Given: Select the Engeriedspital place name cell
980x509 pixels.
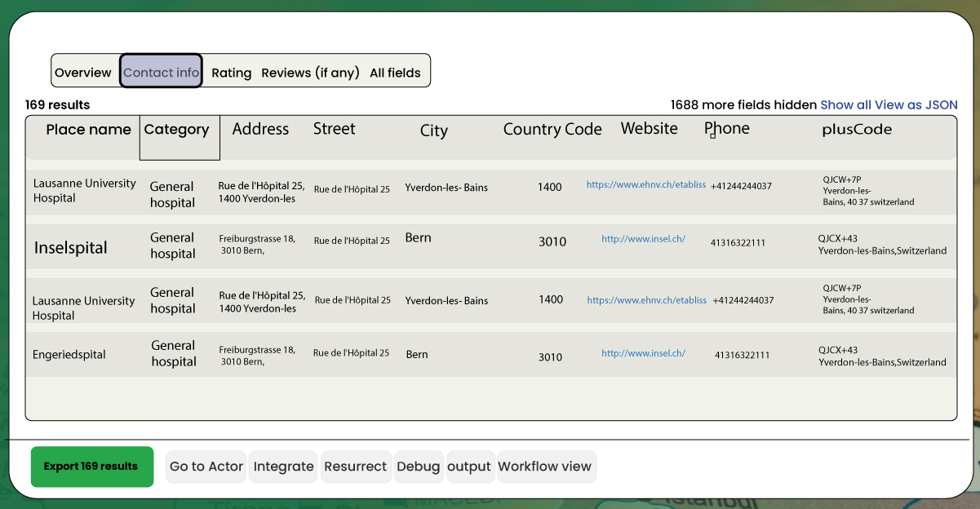Looking at the screenshot, I should 69,355.
